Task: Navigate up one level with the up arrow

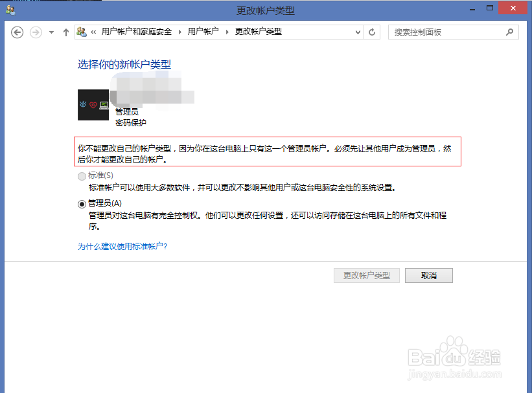Action: pos(65,32)
